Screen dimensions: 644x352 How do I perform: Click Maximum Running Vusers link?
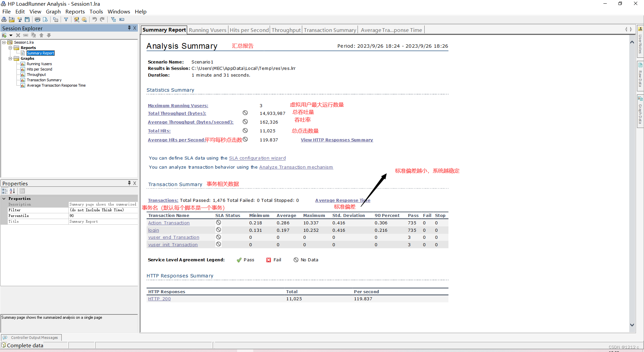(x=178, y=105)
